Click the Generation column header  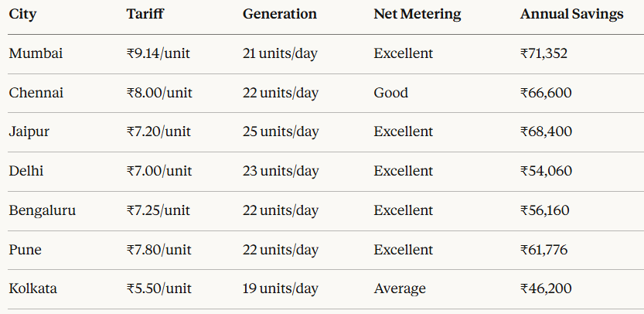(x=280, y=14)
